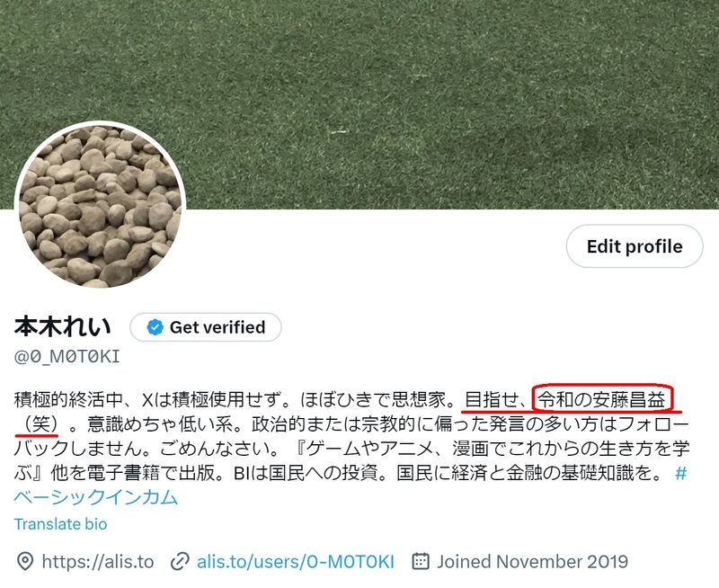This screenshot has width=719, height=588.
Task: Open the ベーシックインカム hashtag link
Action: pos(96,496)
